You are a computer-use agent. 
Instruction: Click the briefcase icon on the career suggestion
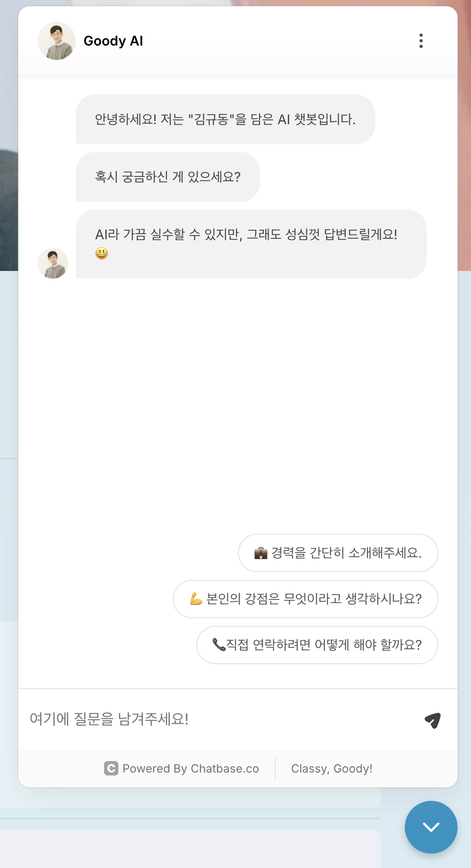(x=260, y=553)
